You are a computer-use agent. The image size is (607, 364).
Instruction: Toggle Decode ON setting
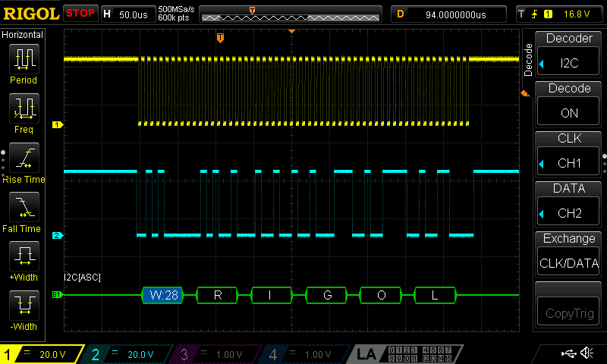pyautogui.click(x=568, y=104)
